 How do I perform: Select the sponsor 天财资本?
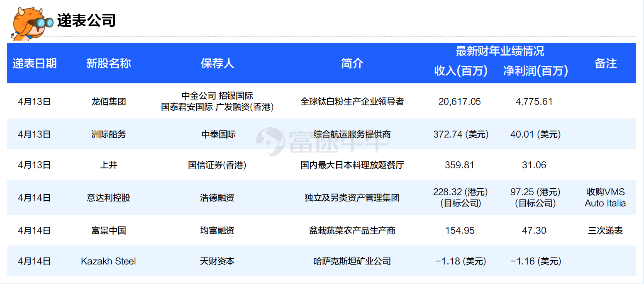tap(217, 261)
